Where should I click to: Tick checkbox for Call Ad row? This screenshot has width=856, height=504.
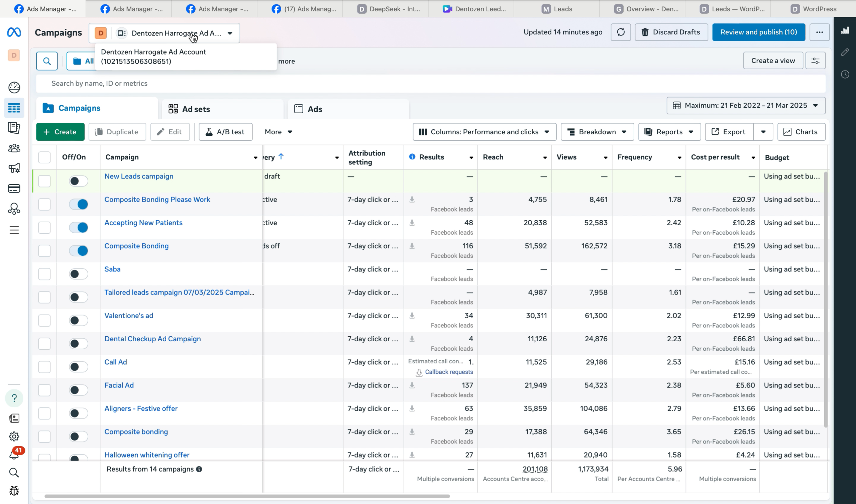tap(44, 367)
